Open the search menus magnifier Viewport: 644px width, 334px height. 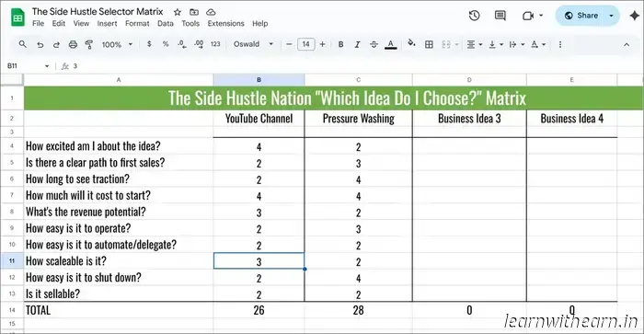pos(23,44)
